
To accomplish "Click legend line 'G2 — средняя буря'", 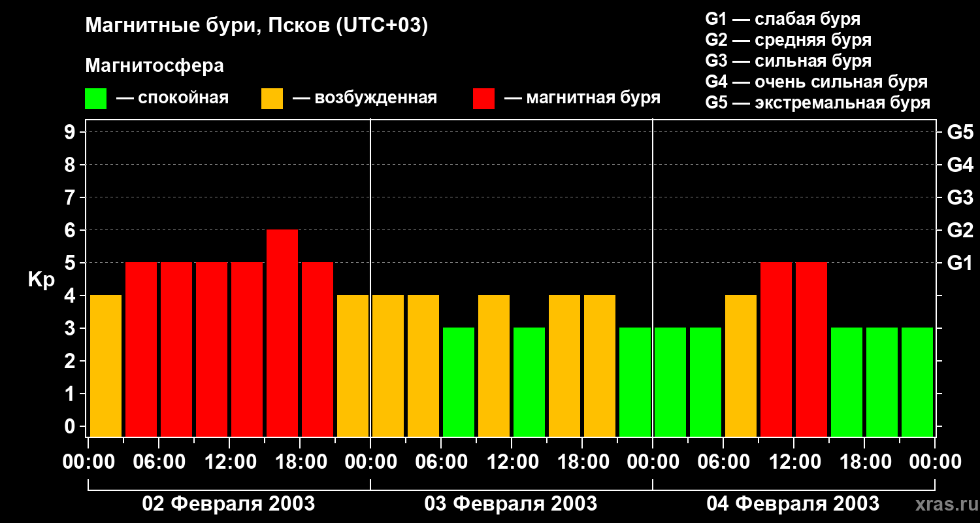I will [788, 40].
